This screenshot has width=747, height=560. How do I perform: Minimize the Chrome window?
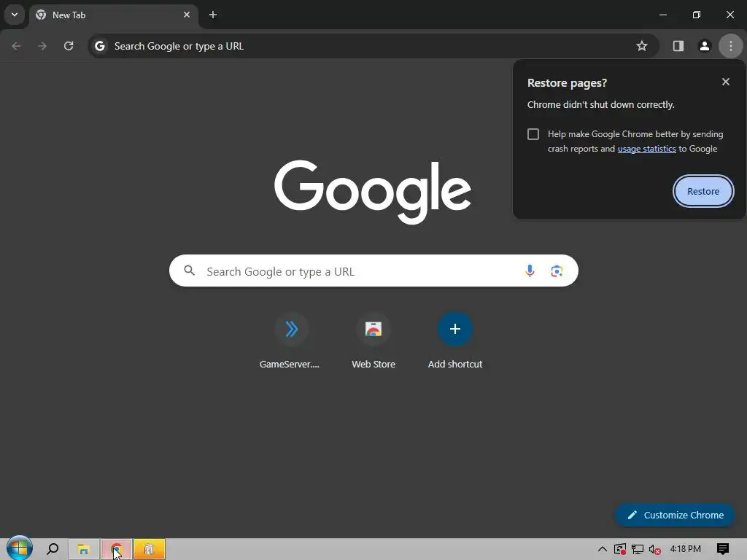tap(662, 15)
